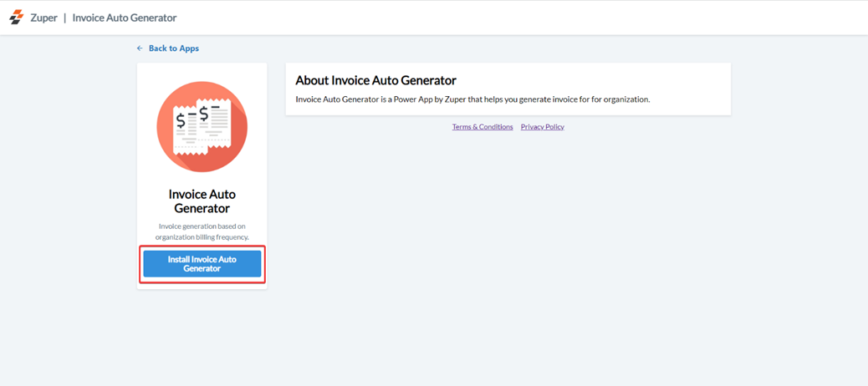Open the Terms & Conditions link

pyautogui.click(x=483, y=127)
